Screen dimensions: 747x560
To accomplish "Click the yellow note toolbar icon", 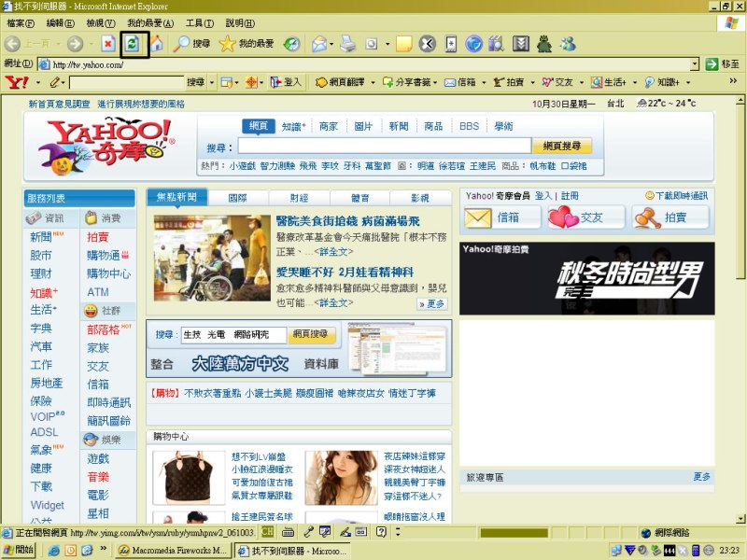I will (404, 44).
